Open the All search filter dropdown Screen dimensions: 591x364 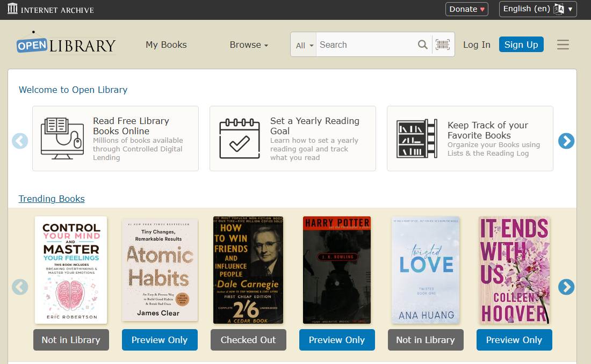click(x=303, y=45)
